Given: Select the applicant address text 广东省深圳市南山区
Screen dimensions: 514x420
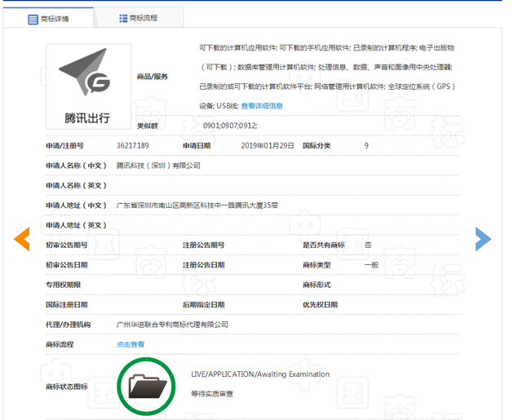Looking at the screenshot, I should click(148, 206).
